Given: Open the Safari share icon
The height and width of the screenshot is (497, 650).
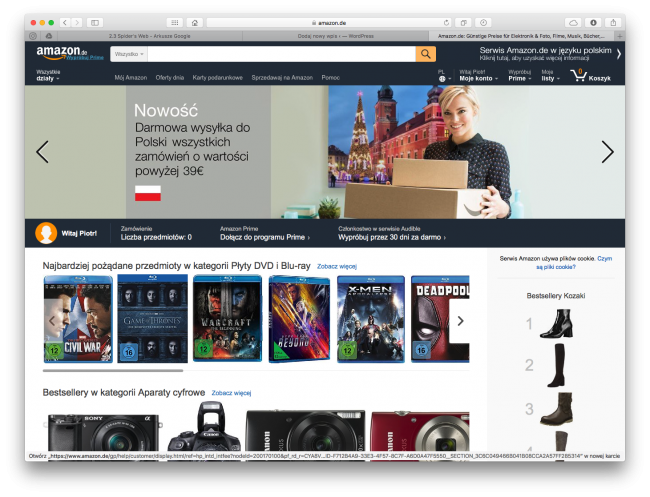Looking at the screenshot, I should pos(613,22).
